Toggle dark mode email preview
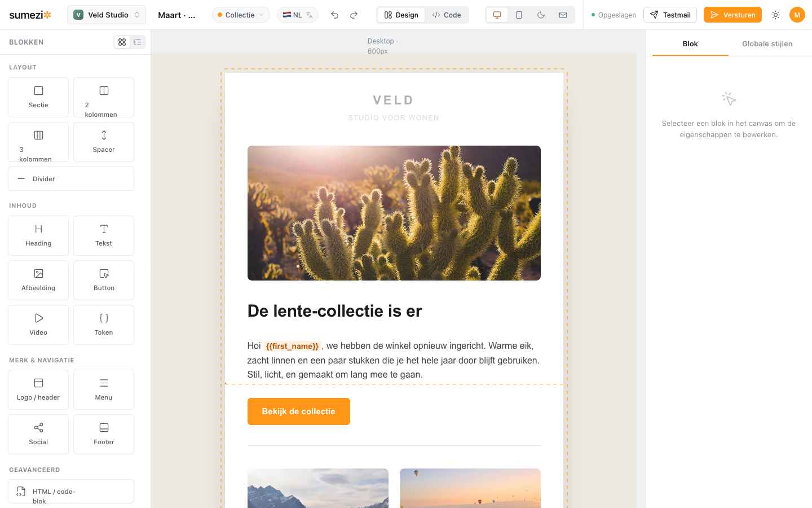This screenshot has width=812, height=508. click(x=541, y=15)
